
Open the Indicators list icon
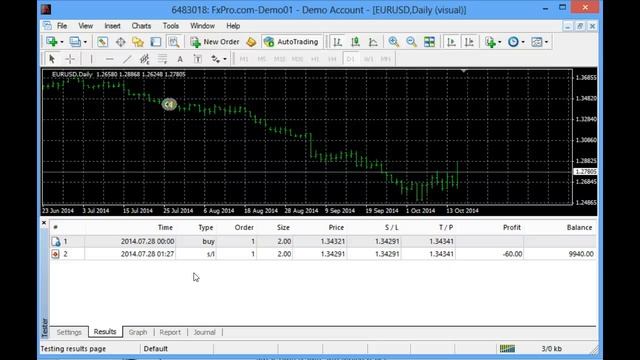(490, 42)
